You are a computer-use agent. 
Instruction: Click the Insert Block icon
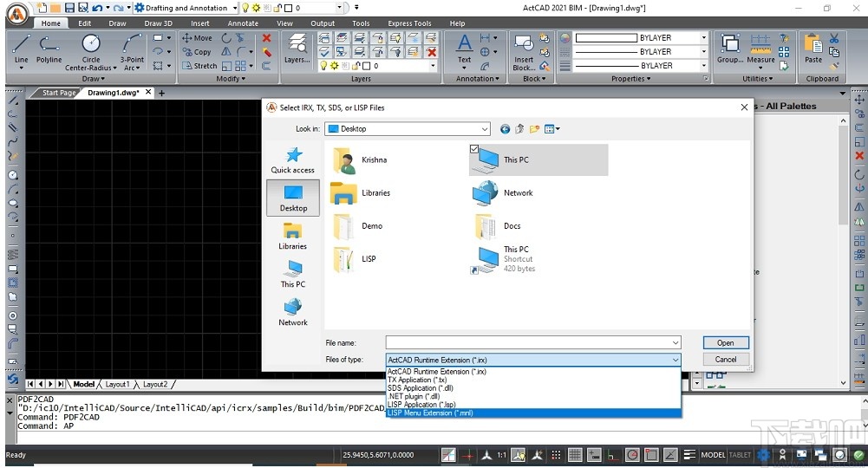pos(523,53)
